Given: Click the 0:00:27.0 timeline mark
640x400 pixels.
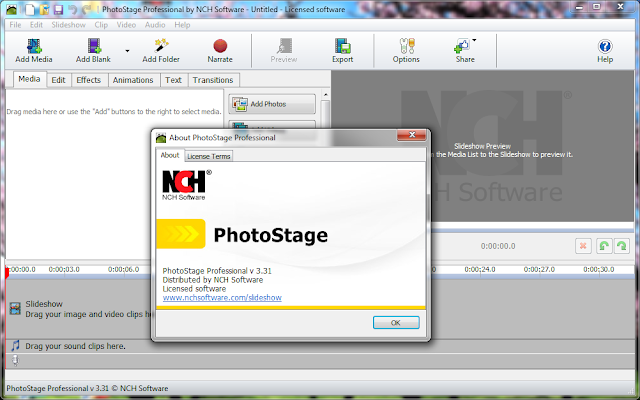Looking at the screenshot, I should tap(539, 269).
